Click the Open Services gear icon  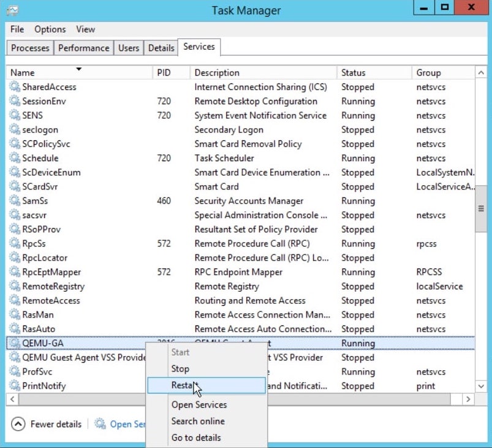click(x=100, y=424)
